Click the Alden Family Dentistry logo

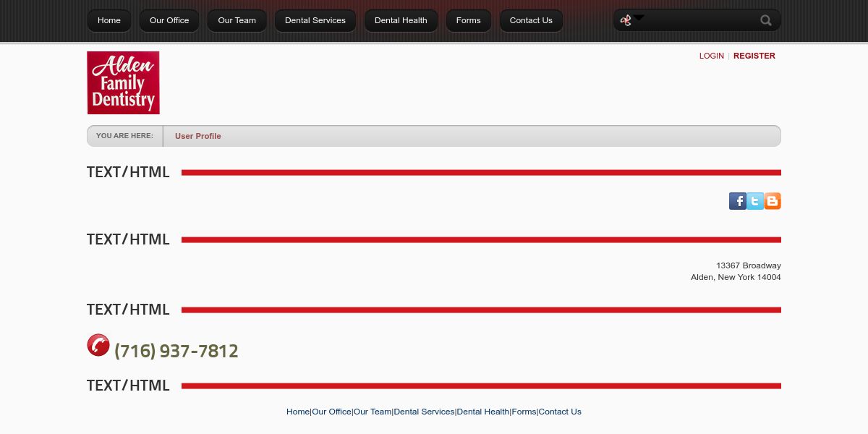click(123, 82)
